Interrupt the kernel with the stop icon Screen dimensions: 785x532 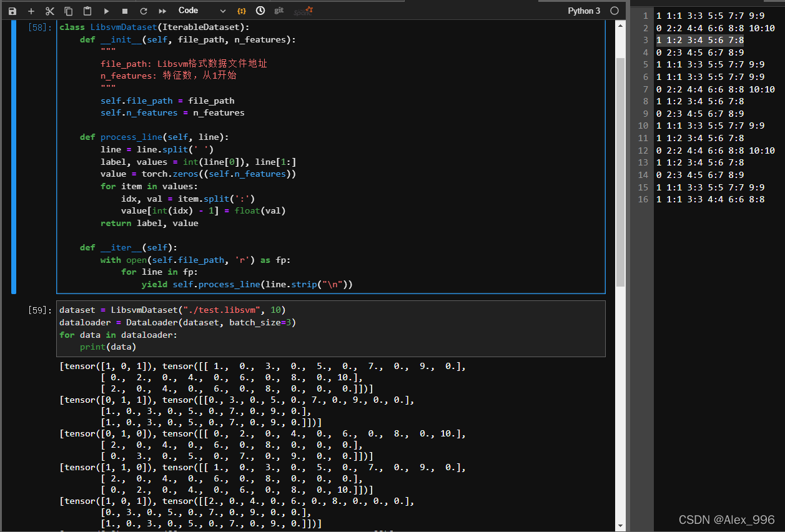125,11
